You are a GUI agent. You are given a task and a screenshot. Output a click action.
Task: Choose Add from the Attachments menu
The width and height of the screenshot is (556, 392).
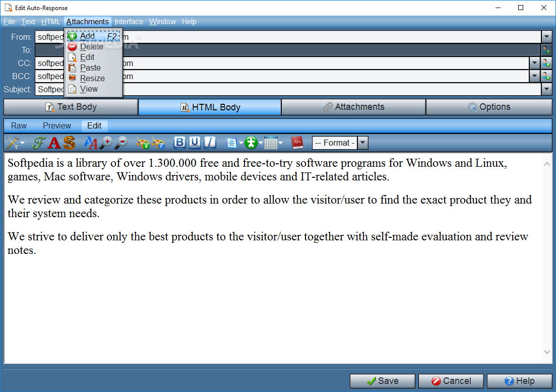[93, 36]
